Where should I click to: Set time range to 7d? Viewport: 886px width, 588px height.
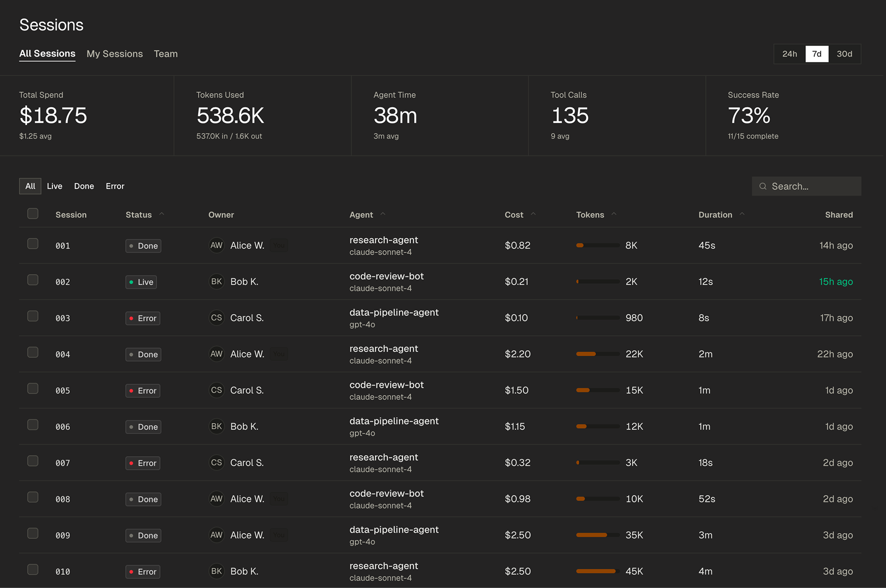point(817,54)
